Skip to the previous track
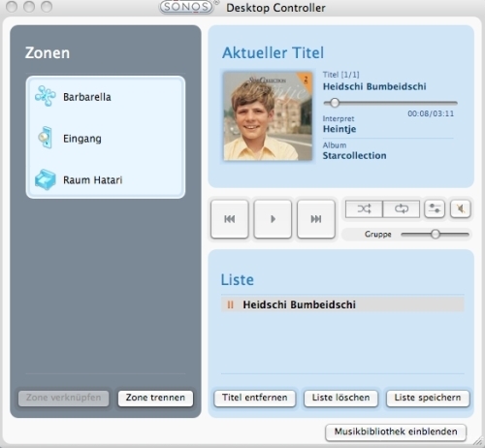 click(x=230, y=219)
